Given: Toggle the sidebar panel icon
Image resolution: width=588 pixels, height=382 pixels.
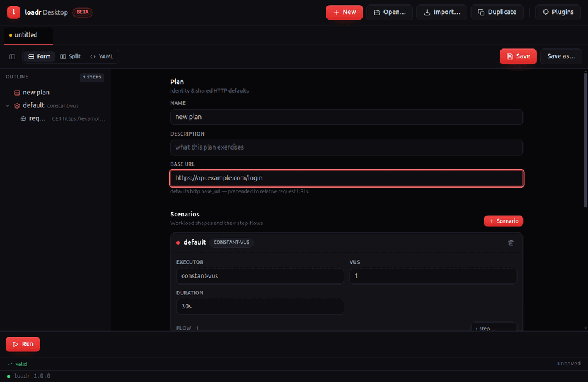Looking at the screenshot, I should 12,56.
